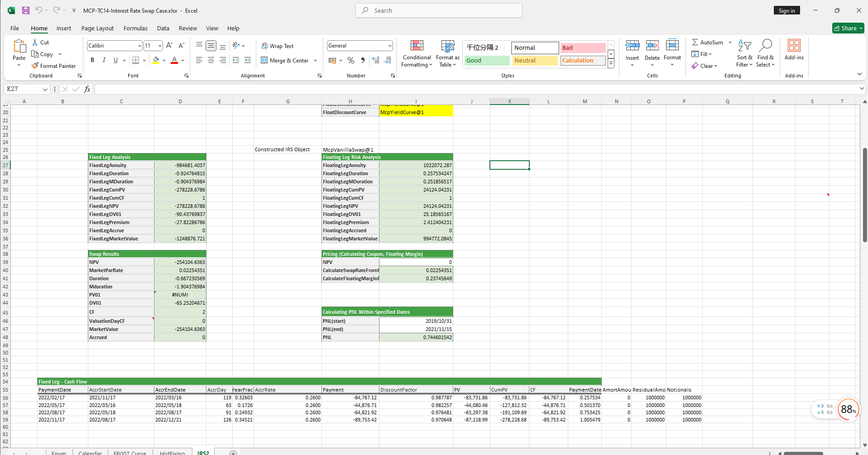Image resolution: width=868 pixels, height=455 pixels.
Task: Apply the Good cell style
Action: tap(487, 61)
